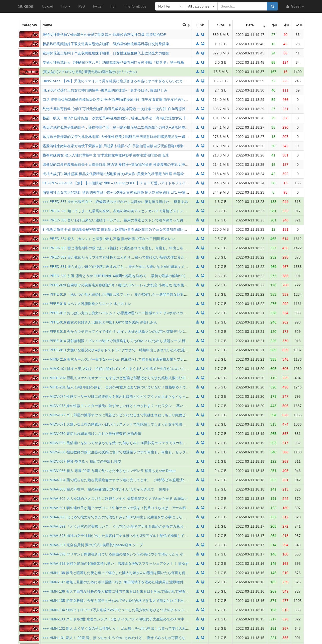Download torrent file for PPPE-020
The width and height of the screenshot is (322, 644).
[x=198, y=285]
